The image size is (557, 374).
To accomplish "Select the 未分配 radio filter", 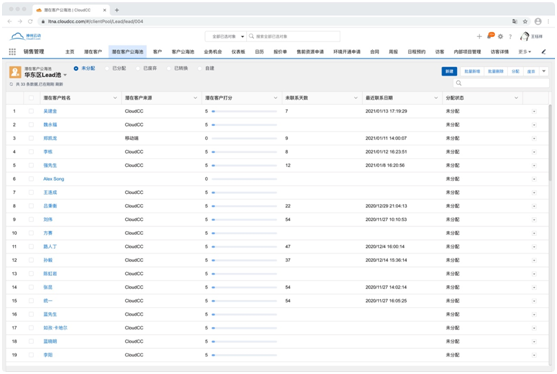I will [x=76, y=68].
